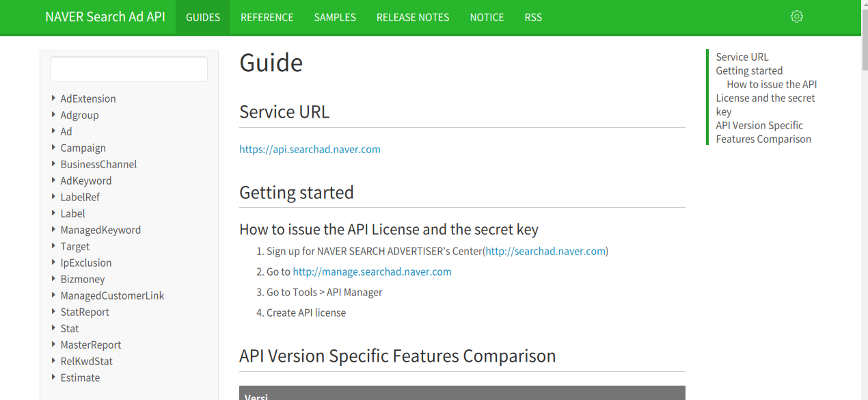Open ManagedCustomerLink in the sidebar
This screenshot has width=868, height=400.
click(112, 295)
